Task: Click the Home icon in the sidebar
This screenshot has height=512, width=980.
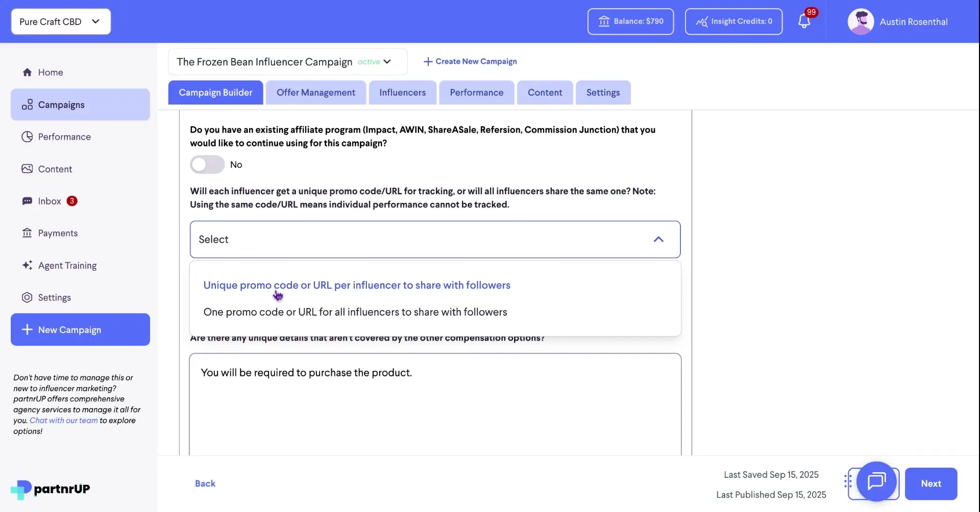Action: coord(28,72)
